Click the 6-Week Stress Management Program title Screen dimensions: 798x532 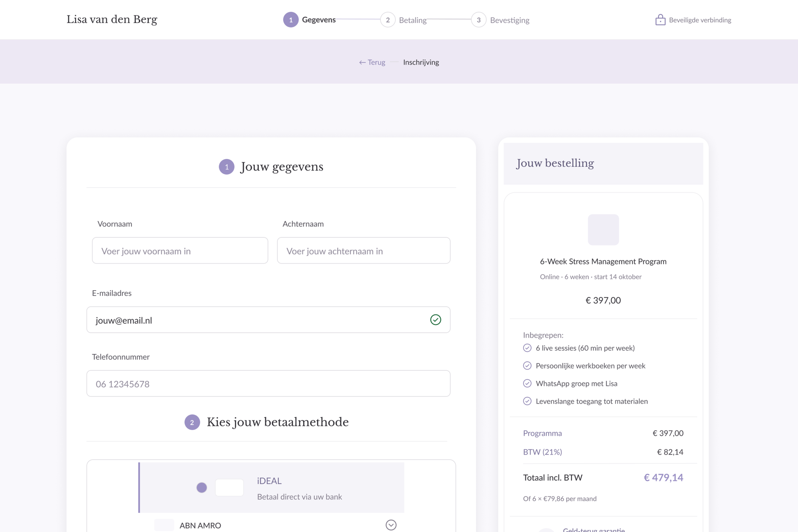(x=603, y=261)
